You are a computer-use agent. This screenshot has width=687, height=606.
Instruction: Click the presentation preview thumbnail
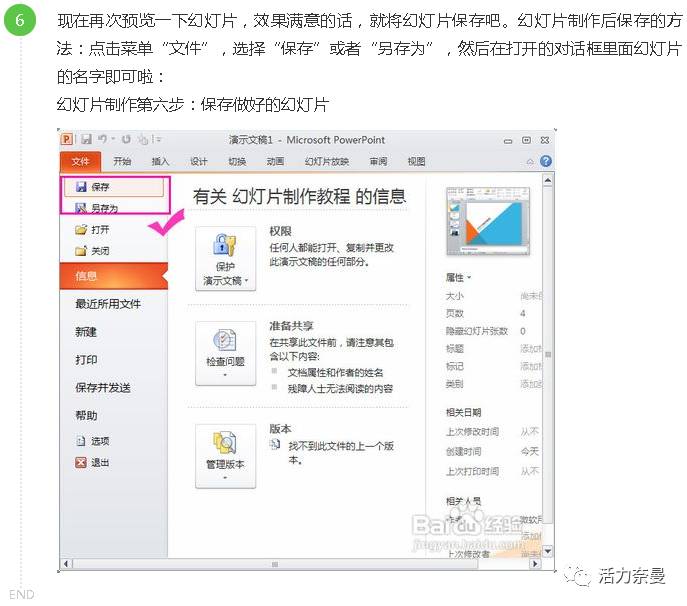488,221
